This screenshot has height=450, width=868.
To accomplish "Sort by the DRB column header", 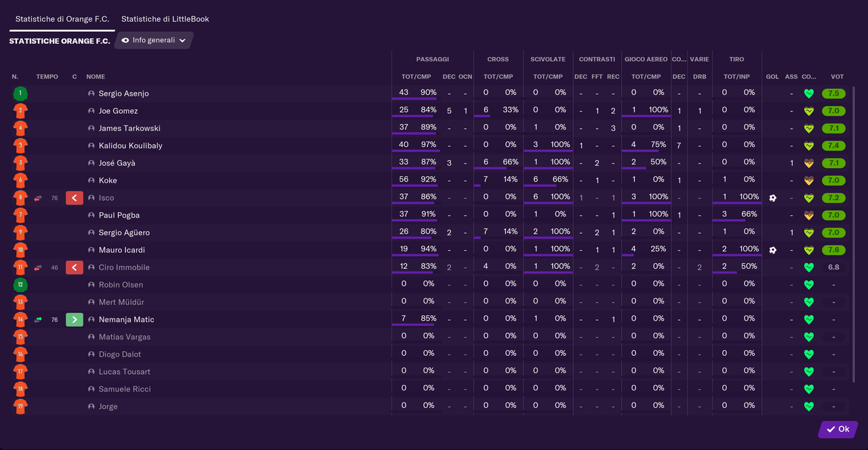I will click(700, 77).
